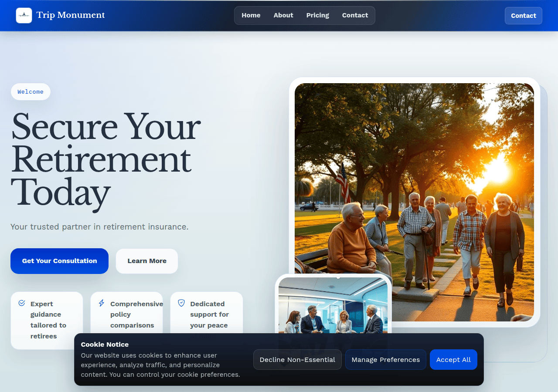The image size is (558, 392).
Task: Click the Trip Monument brand name
Action: 71,15
